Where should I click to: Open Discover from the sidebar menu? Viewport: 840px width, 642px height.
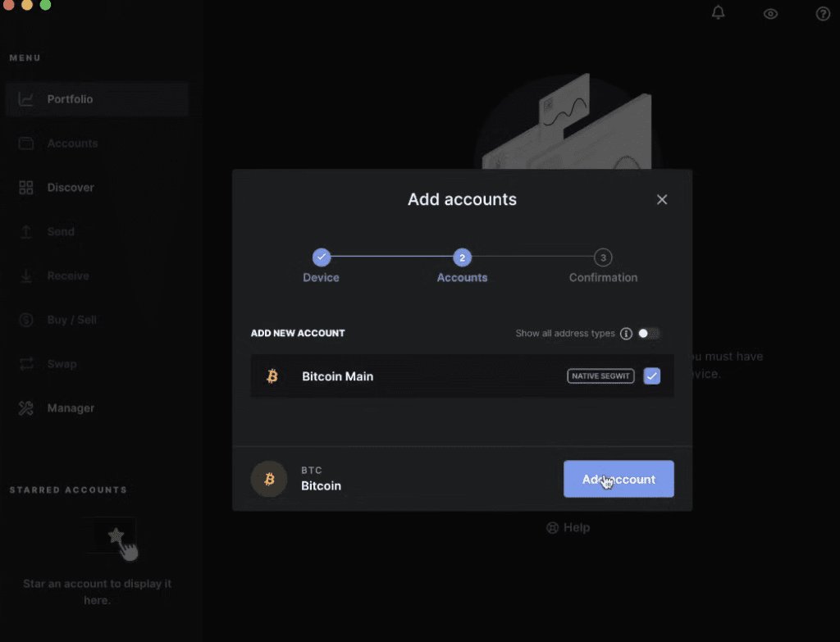point(70,188)
